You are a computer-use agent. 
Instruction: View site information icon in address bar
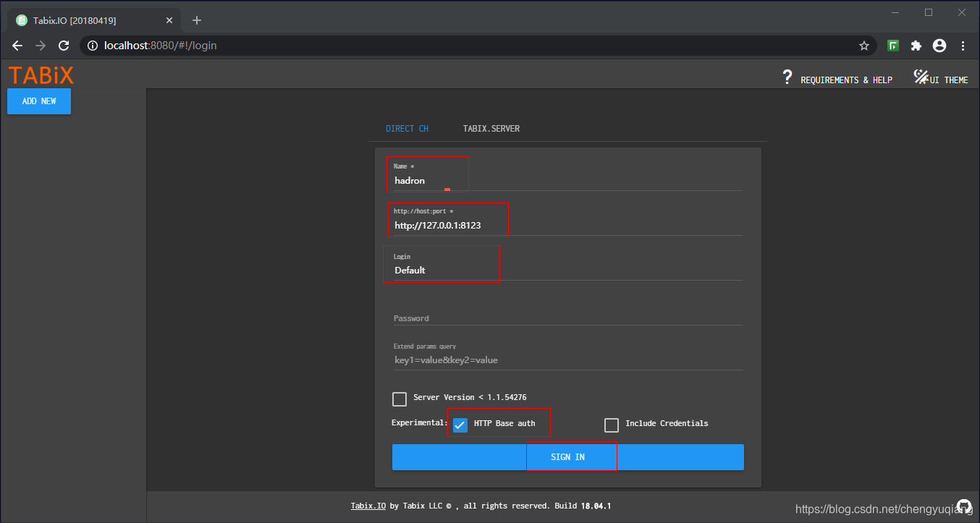pyautogui.click(x=92, y=46)
